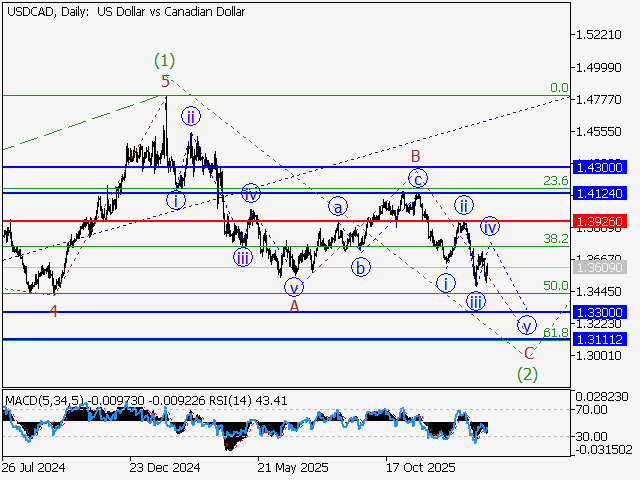Click the 61.8 Fibonacci level label
Image resolution: width=640 pixels, height=480 pixels.
tap(555, 332)
